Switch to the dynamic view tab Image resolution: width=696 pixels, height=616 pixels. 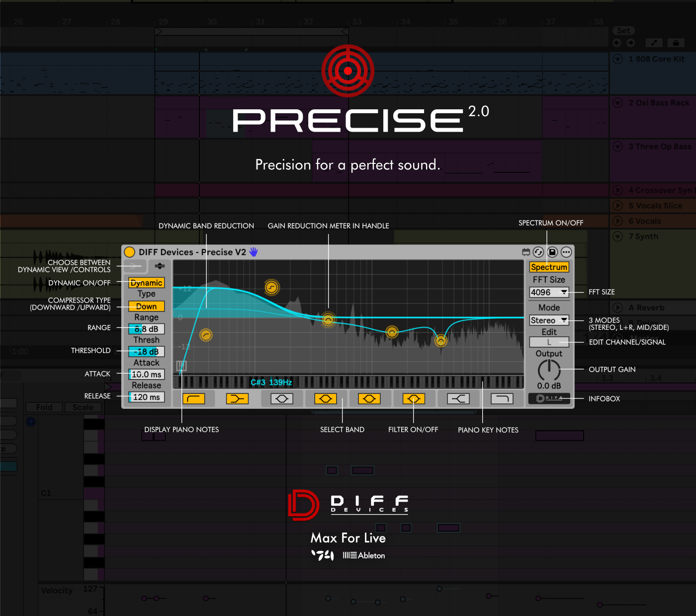(x=133, y=266)
